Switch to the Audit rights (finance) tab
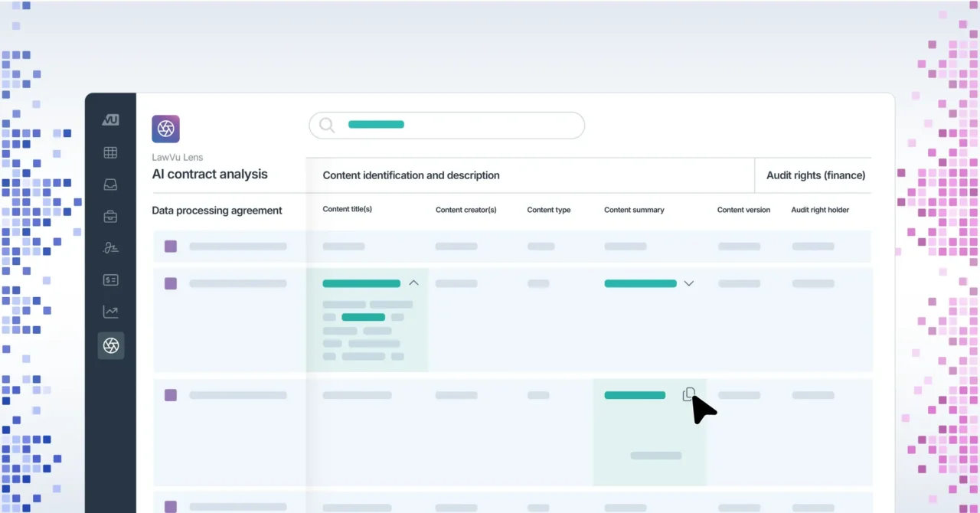The height and width of the screenshot is (513, 980). (x=815, y=175)
